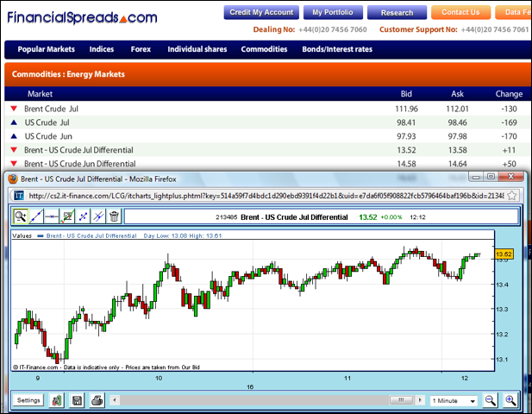Viewport: 532px width, 414px height.
Task: Click the -169 change value
Action: [x=510, y=122]
